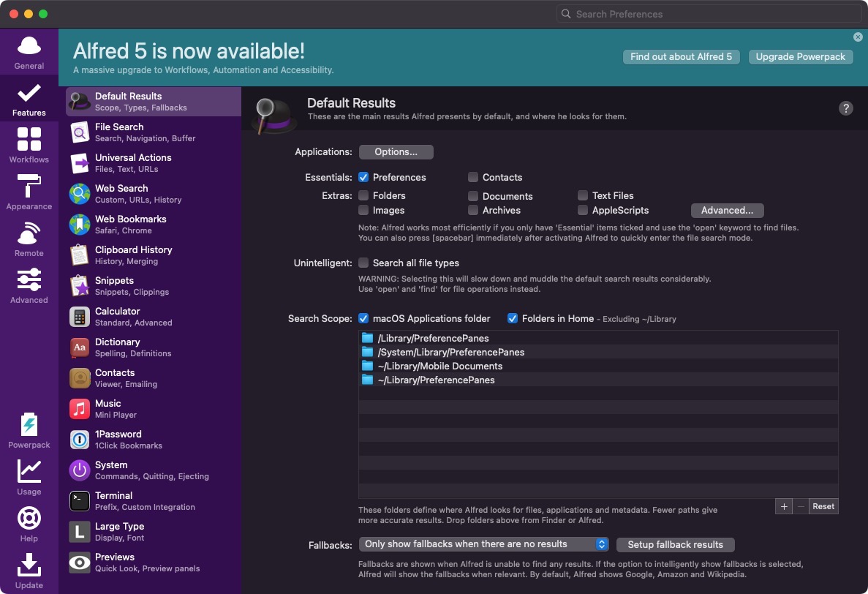Enable the Documents extras checkbox
868x594 pixels.
pyautogui.click(x=472, y=196)
